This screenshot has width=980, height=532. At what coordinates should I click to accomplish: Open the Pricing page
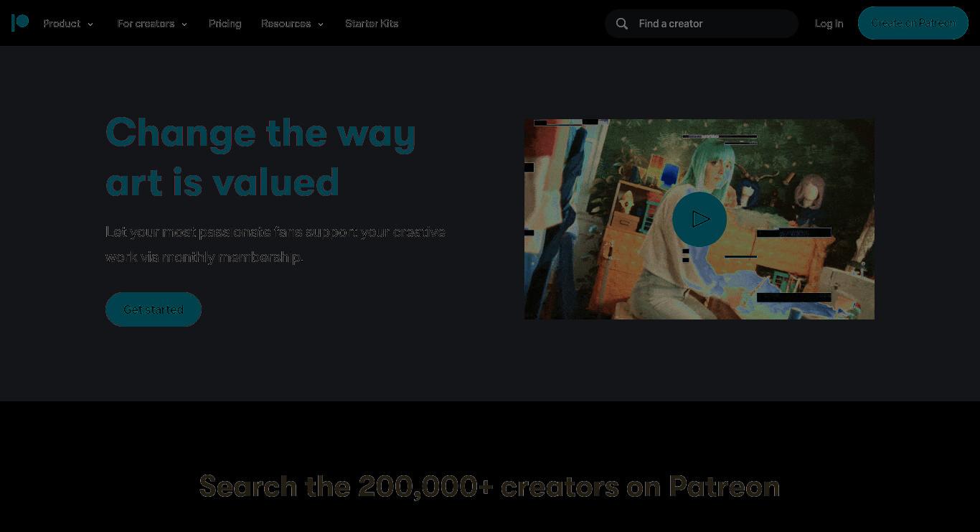point(225,24)
